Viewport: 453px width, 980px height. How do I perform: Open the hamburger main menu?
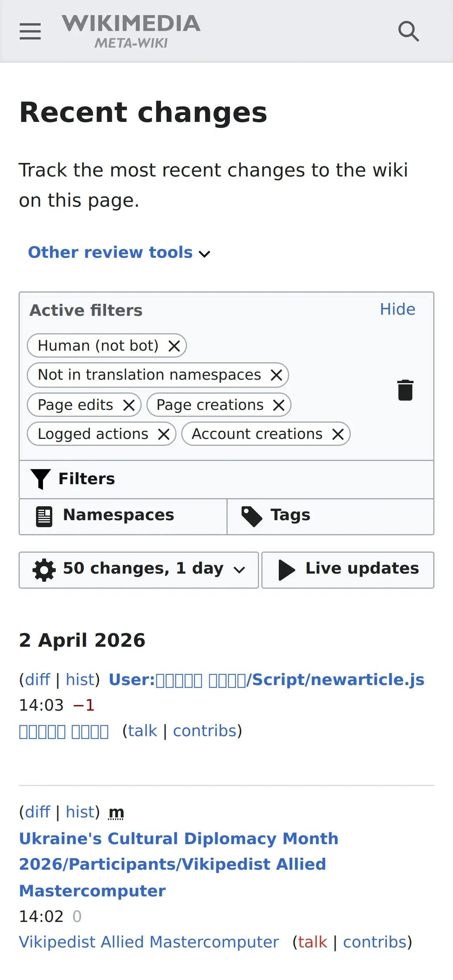(x=30, y=31)
